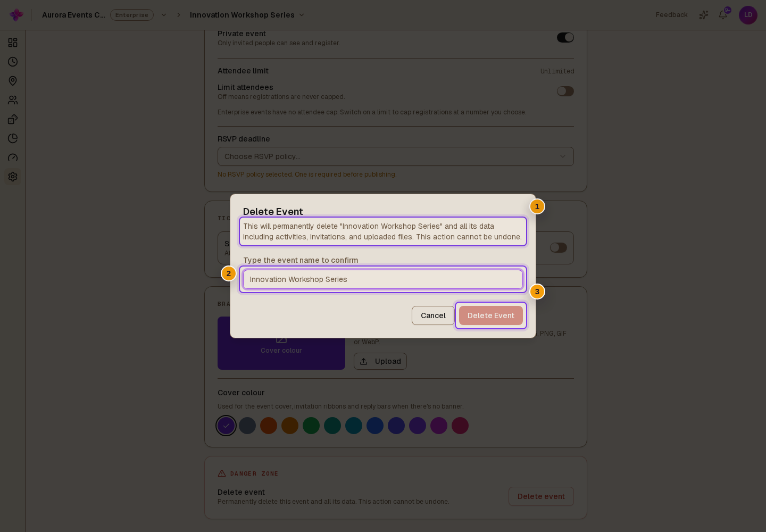Open the notifications bell

[723, 15]
